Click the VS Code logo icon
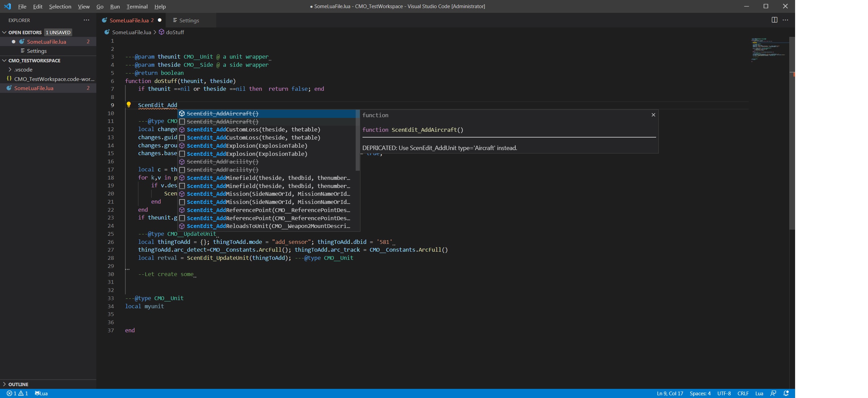Viewport: 868px width, 398px height. pyautogui.click(x=7, y=6)
